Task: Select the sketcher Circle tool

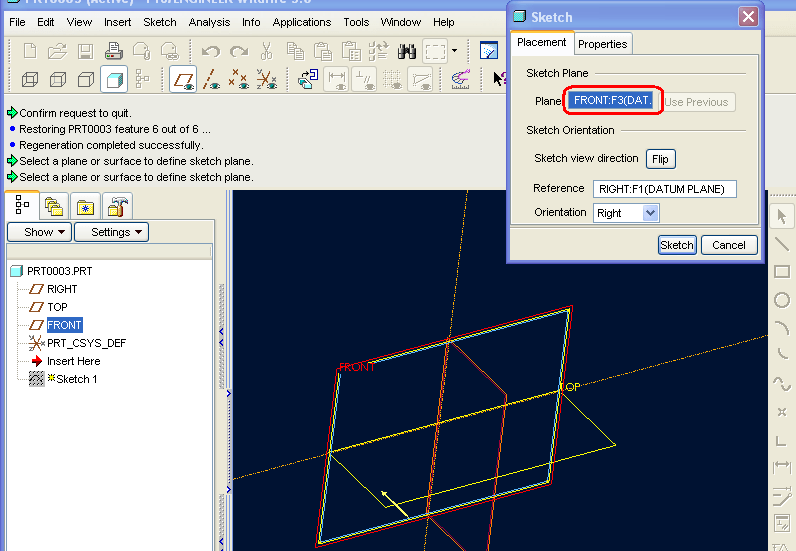Action: [x=782, y=300]
